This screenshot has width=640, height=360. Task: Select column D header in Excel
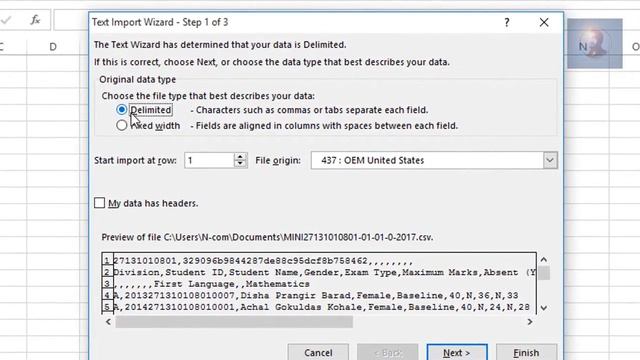(x=53, y=47)
